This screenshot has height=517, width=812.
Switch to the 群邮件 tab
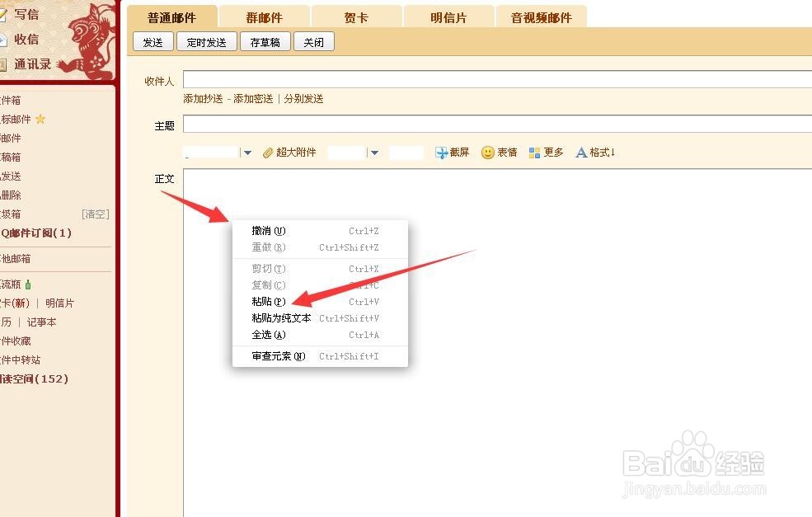(264, 15)
